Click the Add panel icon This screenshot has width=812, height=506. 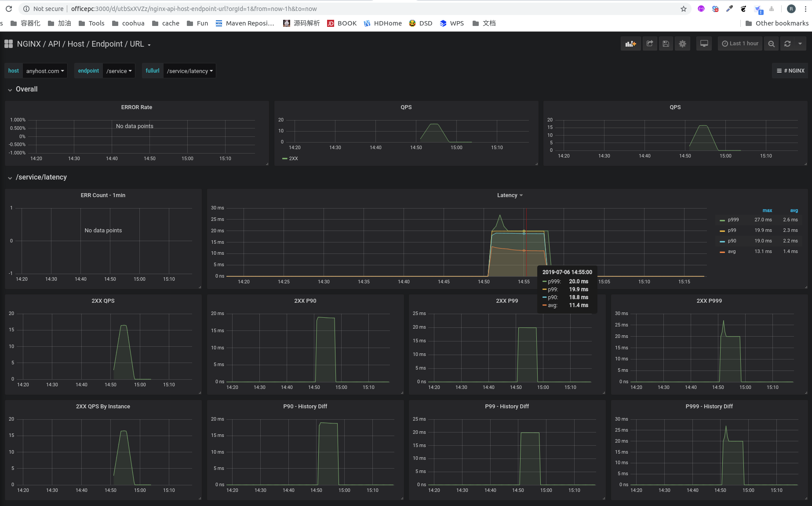(631, 44)
